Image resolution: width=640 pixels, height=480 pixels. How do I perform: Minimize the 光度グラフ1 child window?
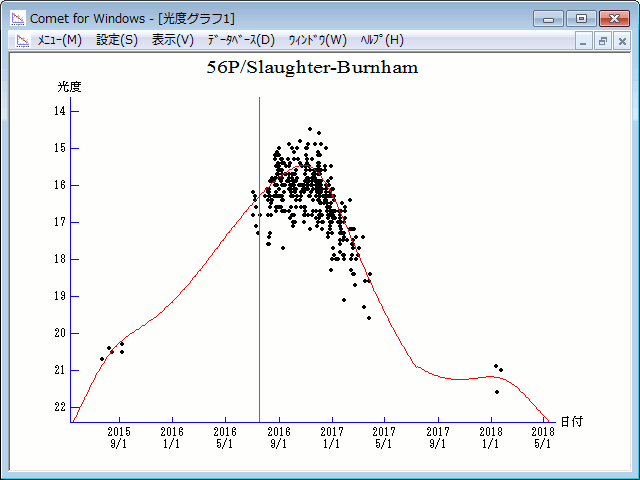583,41
